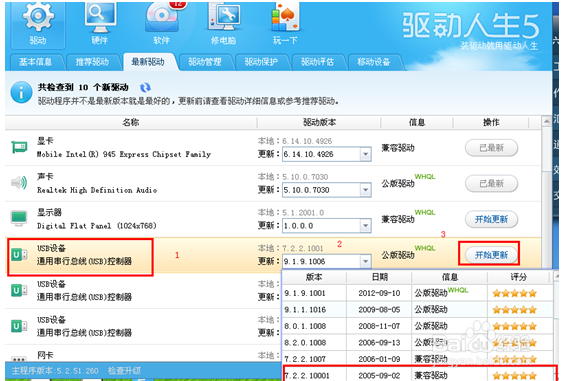
Task: Click the 驱动版本 column header
Action: (319, 122)
